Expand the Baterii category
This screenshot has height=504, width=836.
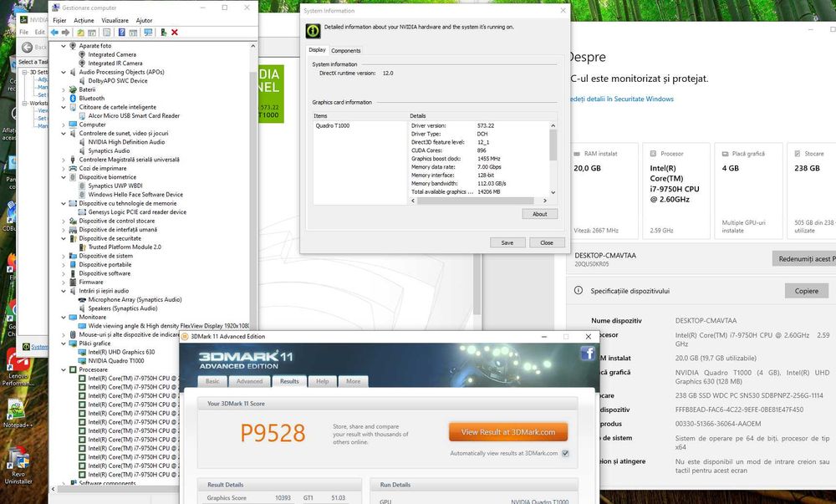[64, 89]
